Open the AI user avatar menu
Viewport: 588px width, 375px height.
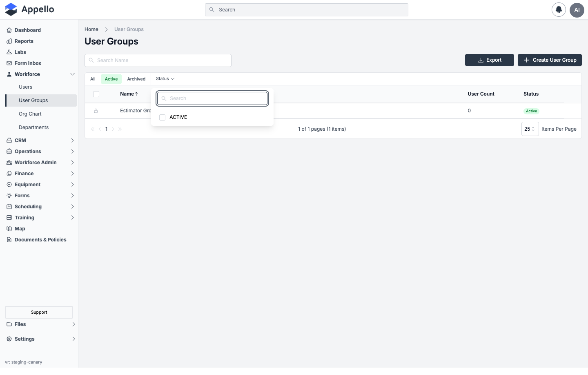pos(577,10)
